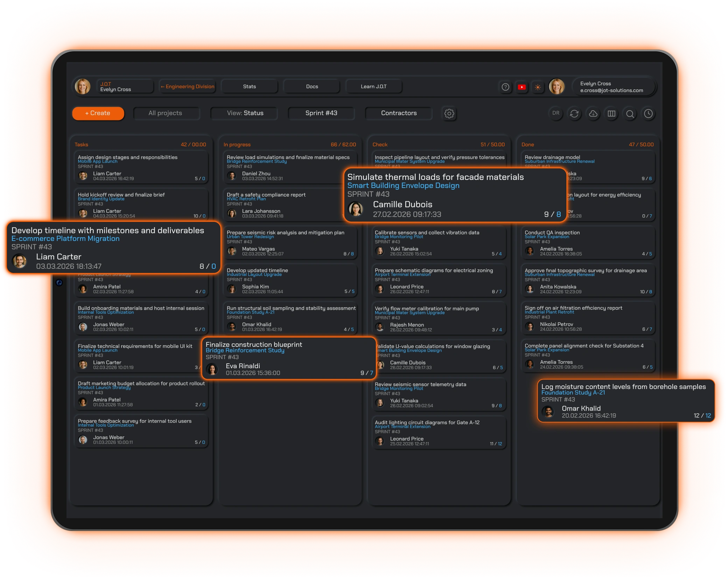The width and height of the screenshot is (728, 580).
Task: Open 'Build onboarding materials' task card
Action: 141,318
